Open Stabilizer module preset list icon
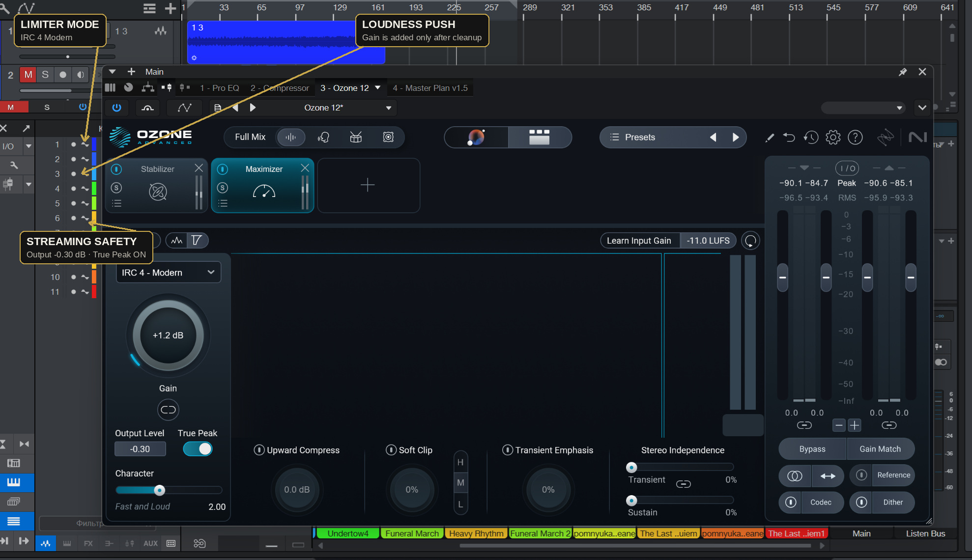The image size is (972, 560). (x=116, y=203)
